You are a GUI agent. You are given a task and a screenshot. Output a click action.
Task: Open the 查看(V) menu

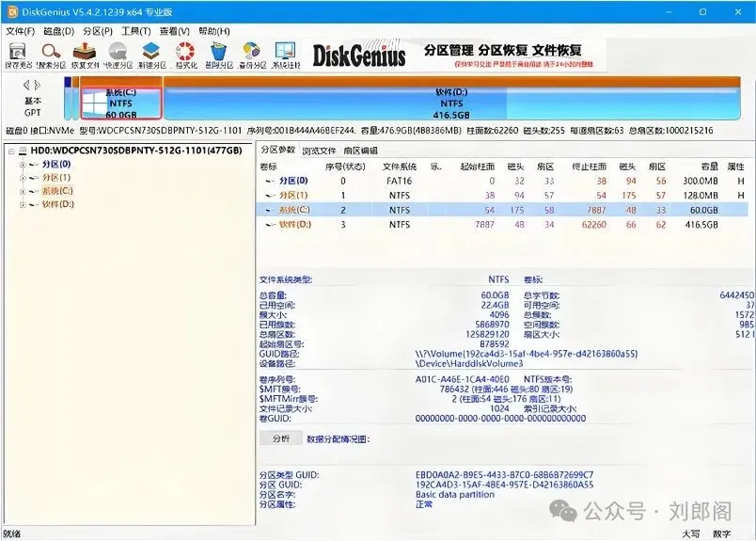175,31
